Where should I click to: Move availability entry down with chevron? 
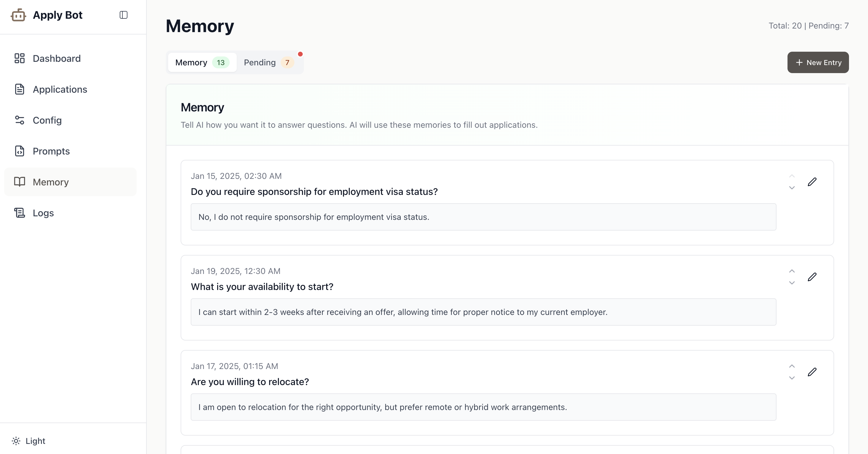[x=792, y=283]
